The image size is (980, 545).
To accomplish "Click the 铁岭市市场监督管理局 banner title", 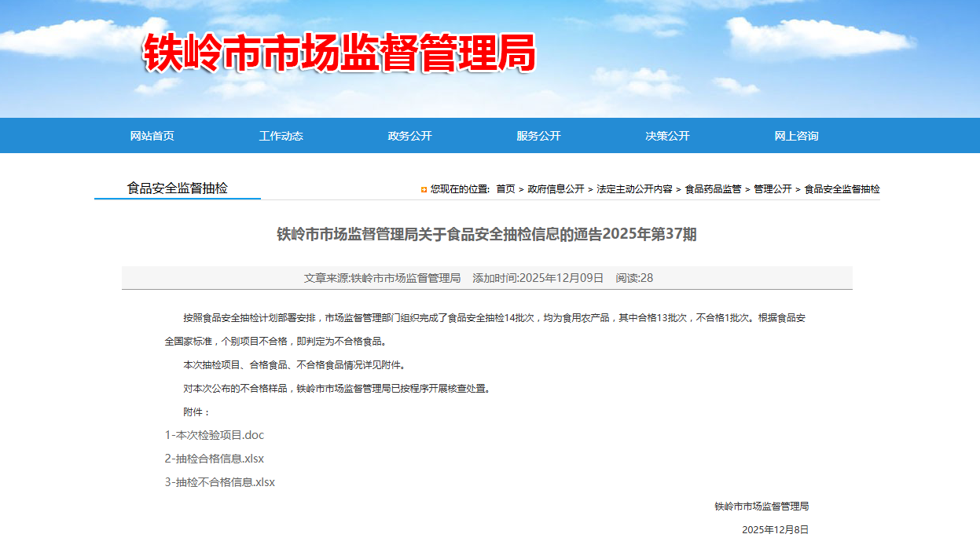I will pos(340,53).
